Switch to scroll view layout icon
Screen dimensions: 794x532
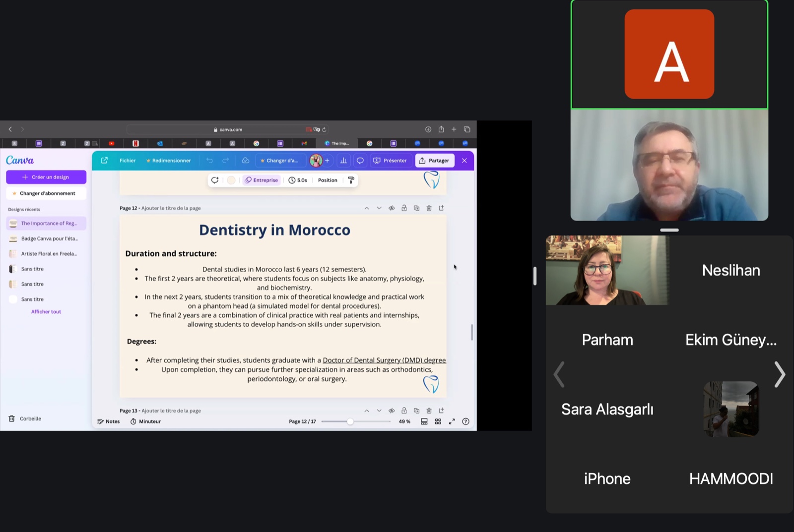click(424, 421)
